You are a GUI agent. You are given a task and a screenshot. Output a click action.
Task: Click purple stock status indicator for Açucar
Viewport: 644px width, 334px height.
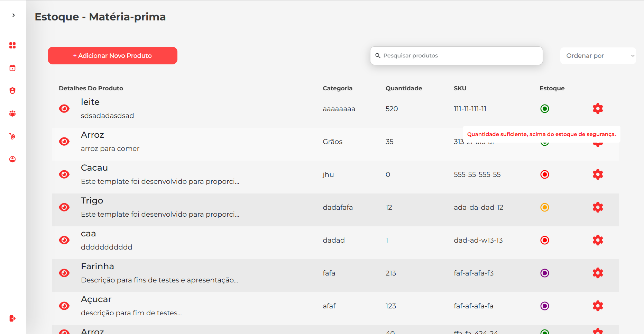pyautogui.click(x=545, y=306)
